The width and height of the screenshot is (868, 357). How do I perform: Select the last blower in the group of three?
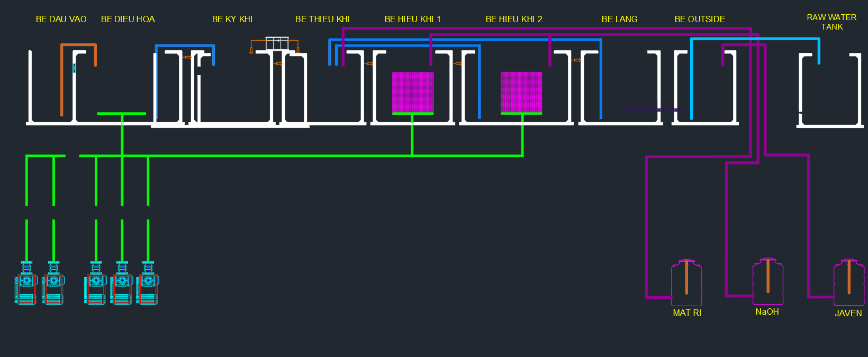[x=148, y=283]
